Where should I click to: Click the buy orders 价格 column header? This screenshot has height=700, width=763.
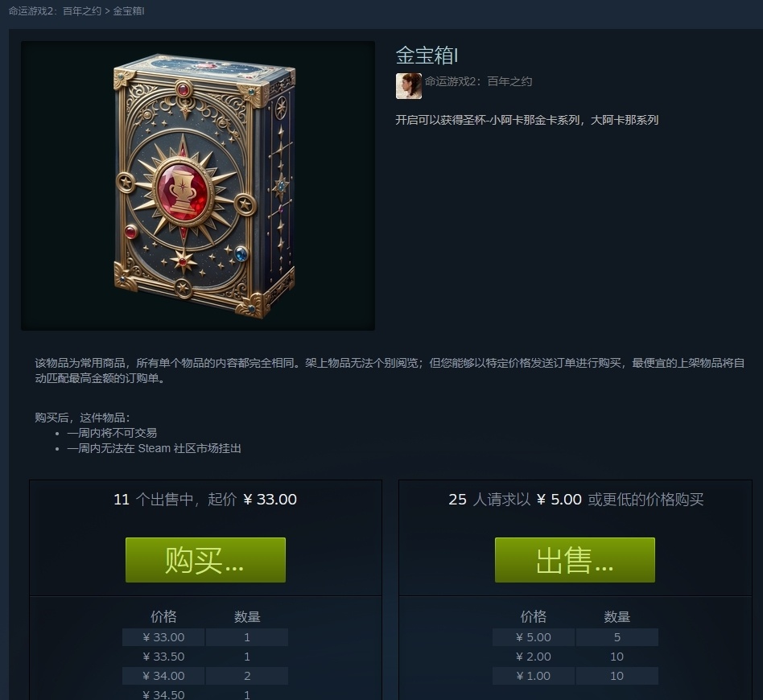534,617
